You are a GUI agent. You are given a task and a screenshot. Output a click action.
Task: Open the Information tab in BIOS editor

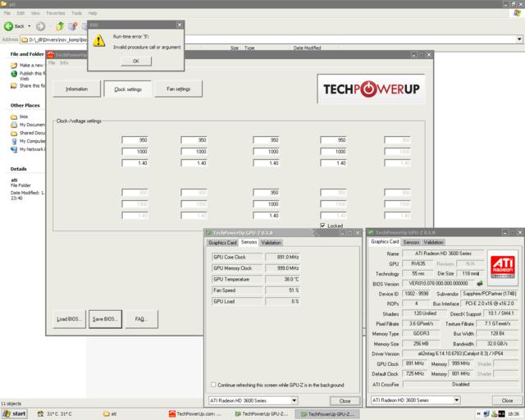click(x=76, y=89)
